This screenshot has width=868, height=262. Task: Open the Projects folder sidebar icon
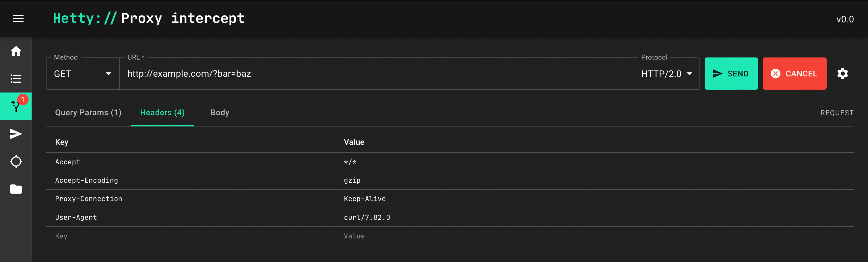click(x=16, y=189)
